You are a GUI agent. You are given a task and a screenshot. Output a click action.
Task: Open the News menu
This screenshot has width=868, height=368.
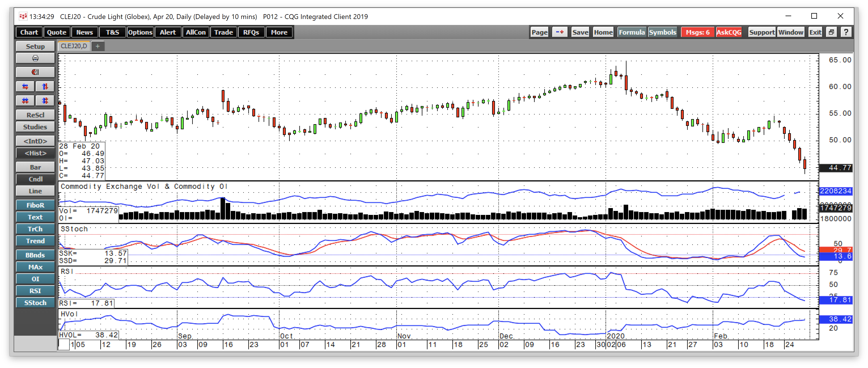(84, 32)
